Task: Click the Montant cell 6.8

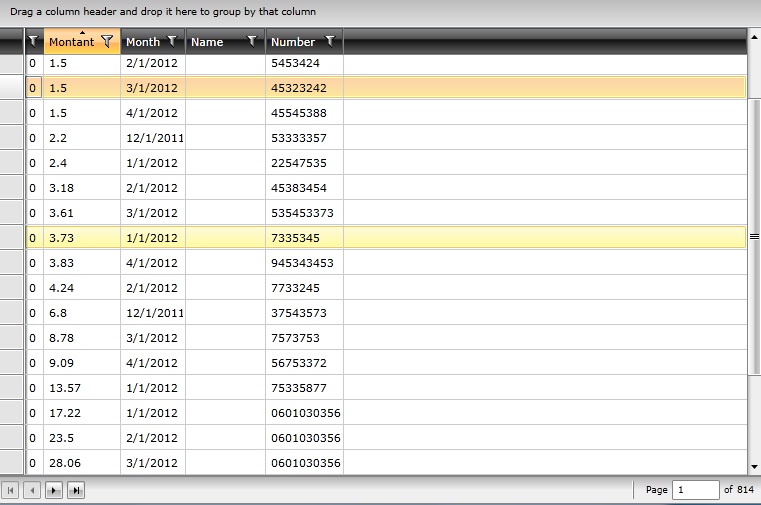Action: (x=82, y=313)
